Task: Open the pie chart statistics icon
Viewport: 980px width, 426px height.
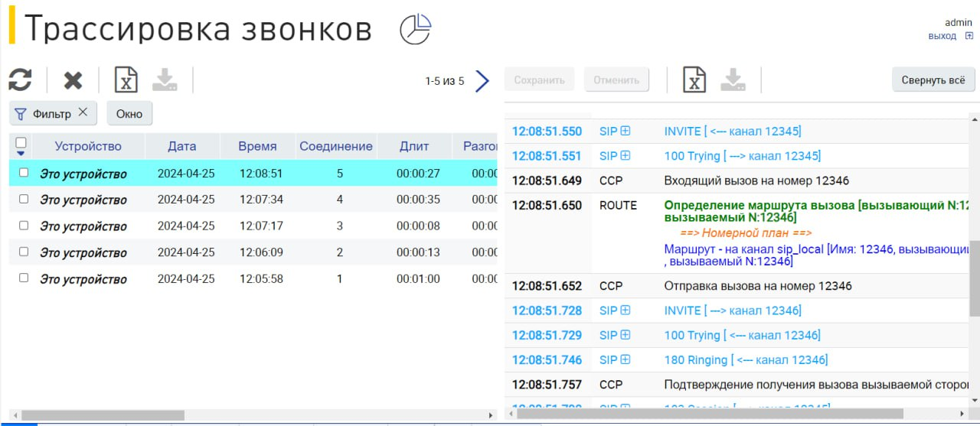Action: (x=416, y=30)
